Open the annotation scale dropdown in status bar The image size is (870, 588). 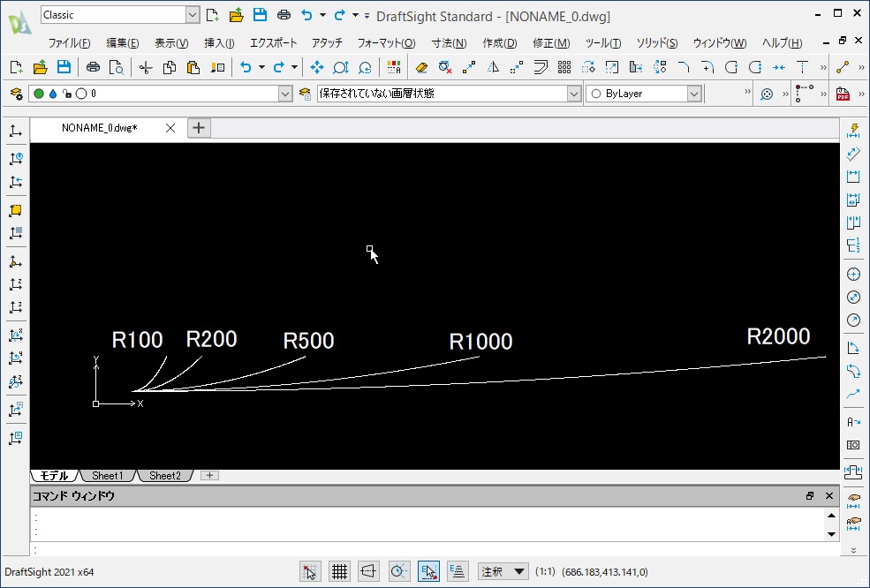tap(503, 571)
